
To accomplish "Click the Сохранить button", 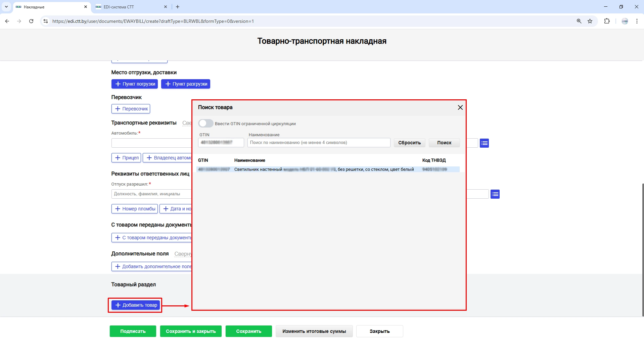I will pyautogui.click(x=249, y=331).
